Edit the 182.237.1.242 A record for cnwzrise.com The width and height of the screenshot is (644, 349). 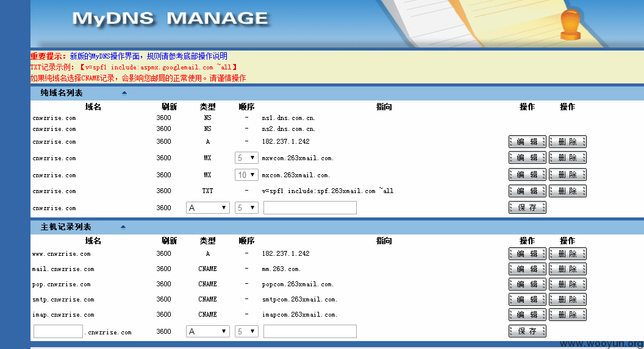[528, 141]
